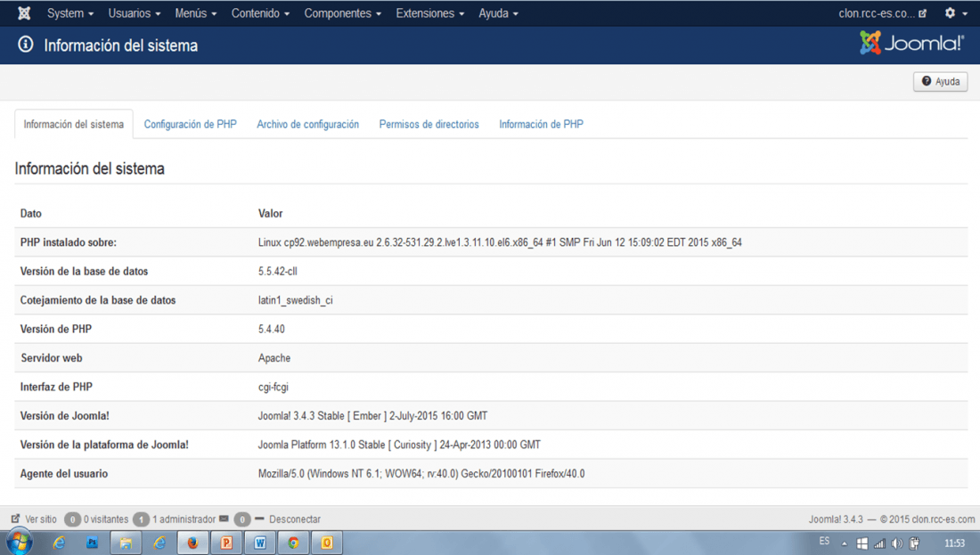Viewport: 980px width, 555px height.
Task: Open Chrome from the taskbar
Action: click(293, 543)
